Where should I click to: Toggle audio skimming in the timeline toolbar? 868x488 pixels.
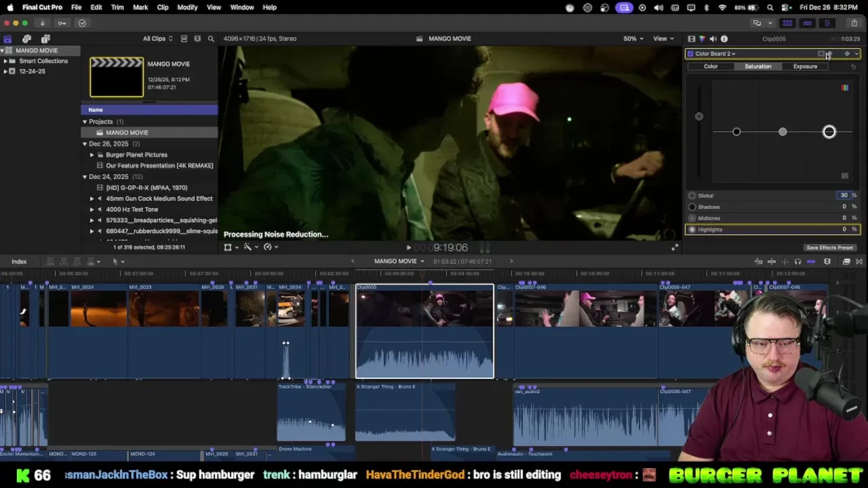(x=784, y=262)
